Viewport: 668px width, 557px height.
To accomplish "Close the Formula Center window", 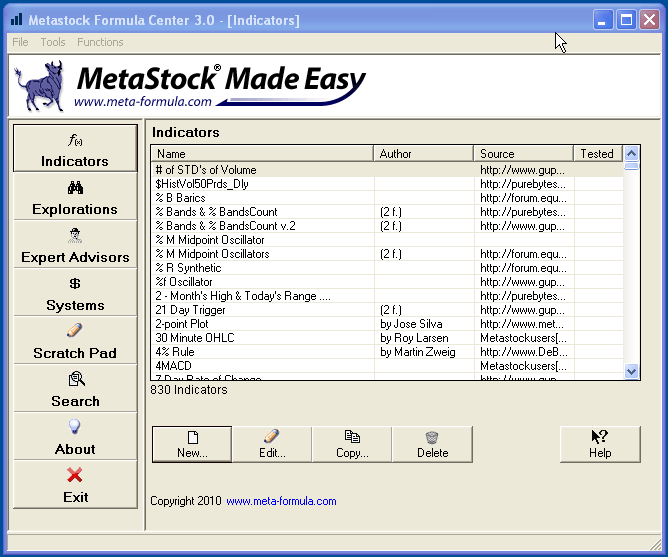I will (x=650, y=20).
